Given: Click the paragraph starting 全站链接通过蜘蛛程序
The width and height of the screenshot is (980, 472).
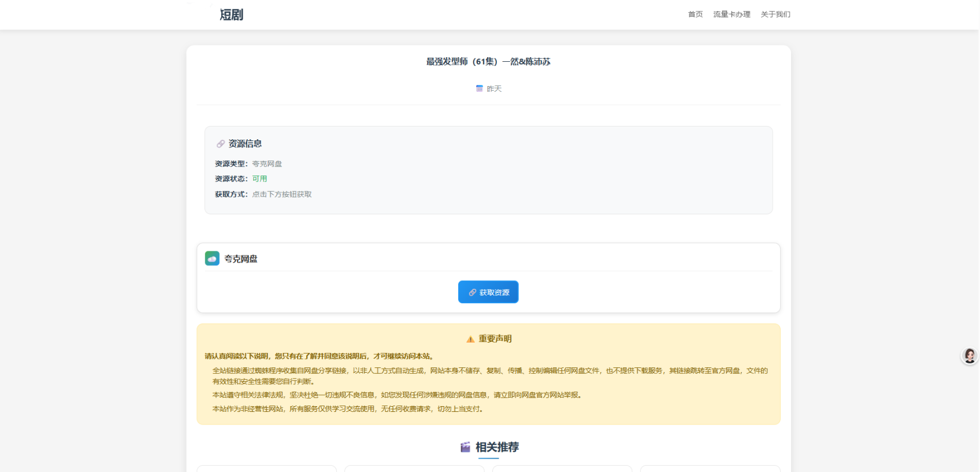Looking at the screenshot, I should [x=490, y=376].
